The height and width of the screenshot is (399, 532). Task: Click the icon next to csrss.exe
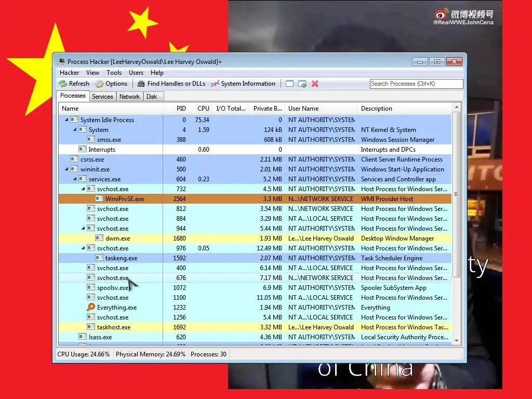pos(74,159)
